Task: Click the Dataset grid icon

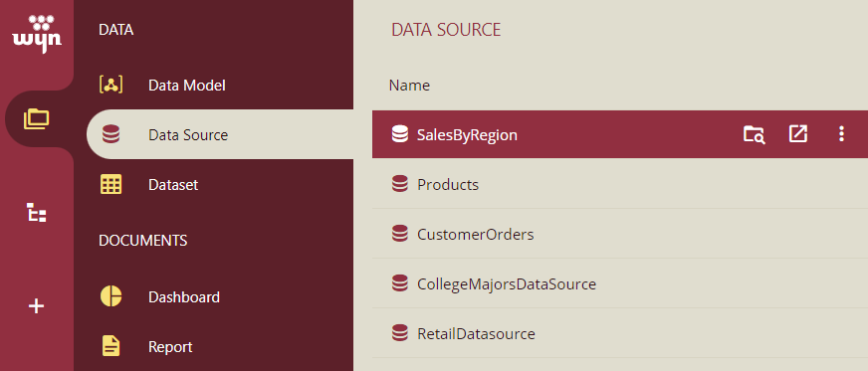Action: [x=110, y=184]
